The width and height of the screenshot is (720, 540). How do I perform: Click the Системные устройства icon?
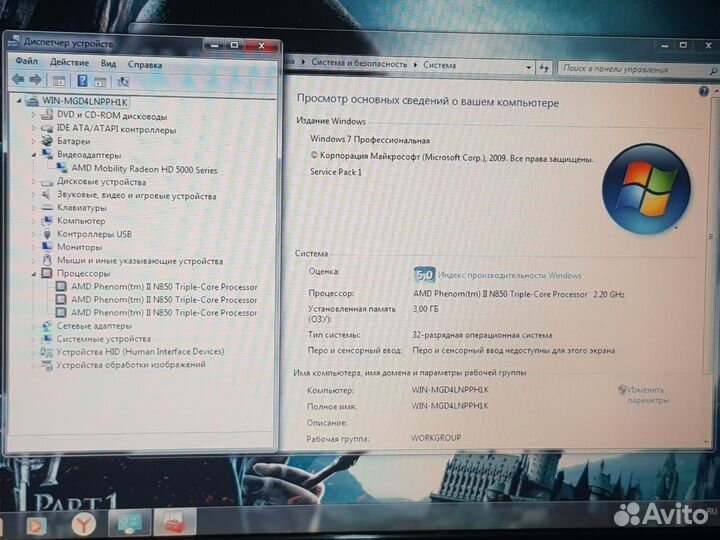click(46, 339)
